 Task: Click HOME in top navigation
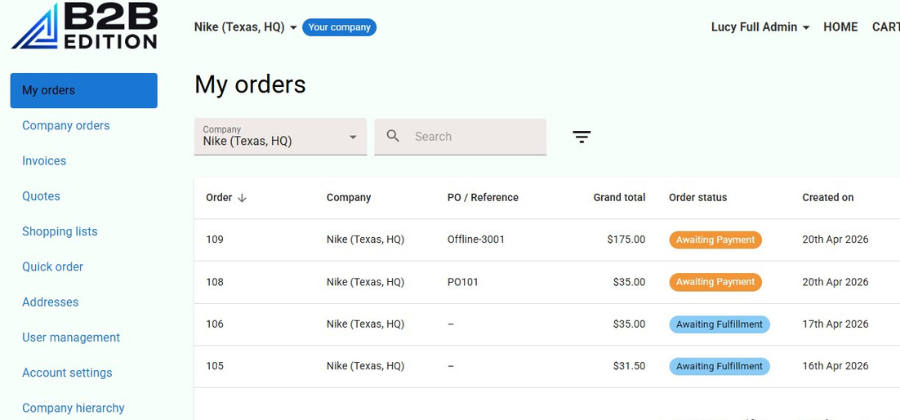[x=840, y=27]
